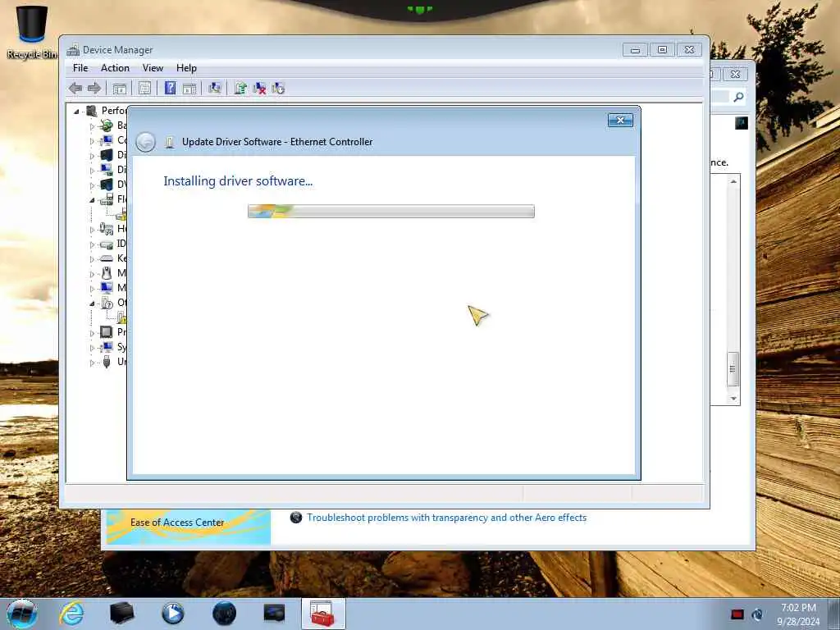The height and width of the screenshot is (630, 840).
Task: Click the dark thumbnail in background window
Action: [741, 123]
